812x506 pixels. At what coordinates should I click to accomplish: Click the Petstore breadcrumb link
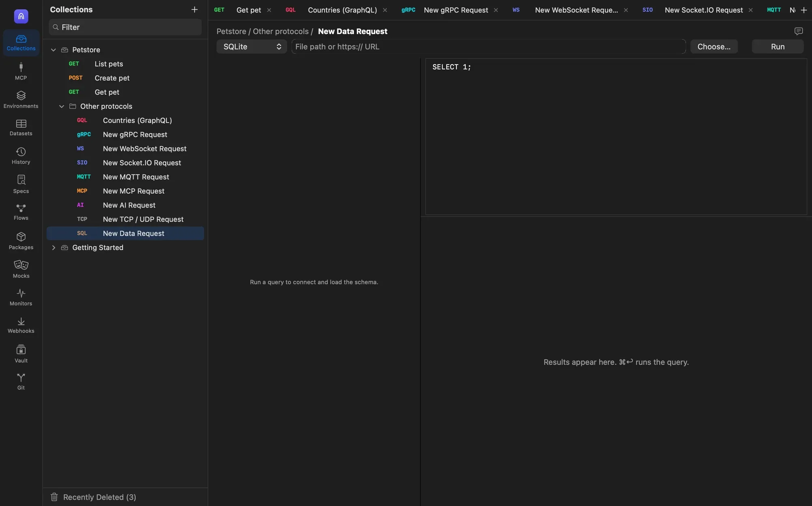[231, 31]
